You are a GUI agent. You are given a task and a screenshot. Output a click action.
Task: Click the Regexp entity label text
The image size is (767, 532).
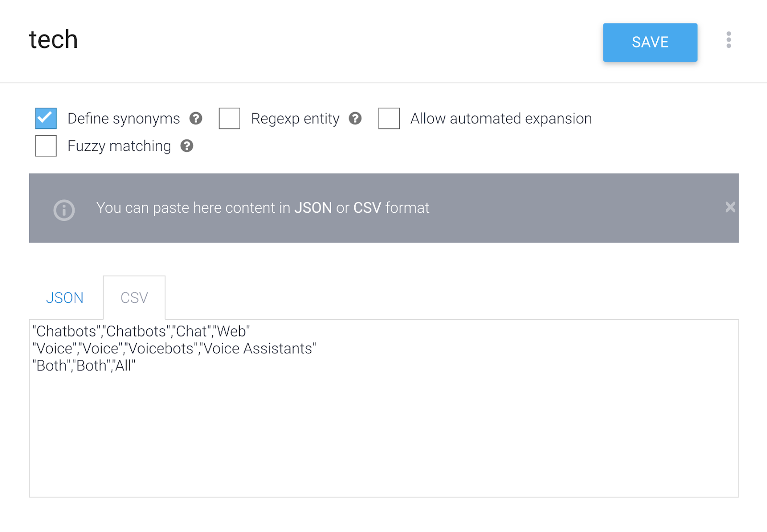point(295,118)
